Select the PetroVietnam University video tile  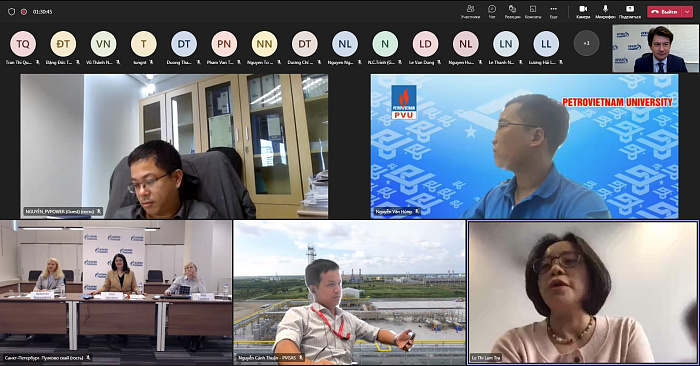pyautogui.click(x=525, y=146)
